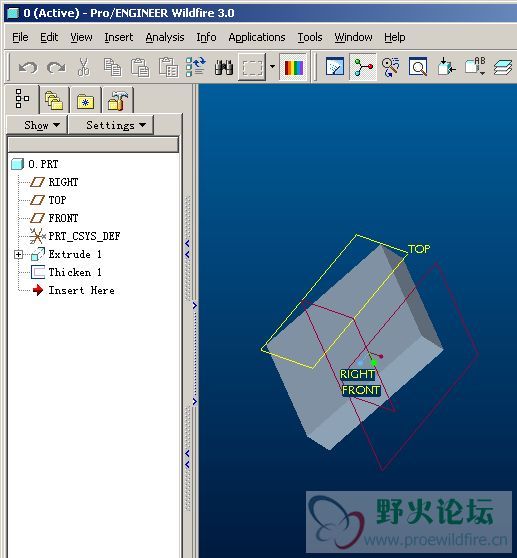The width and height of the screenshot is (517, 558).
Task: Click the Layers stack icon
Action: 503,67
